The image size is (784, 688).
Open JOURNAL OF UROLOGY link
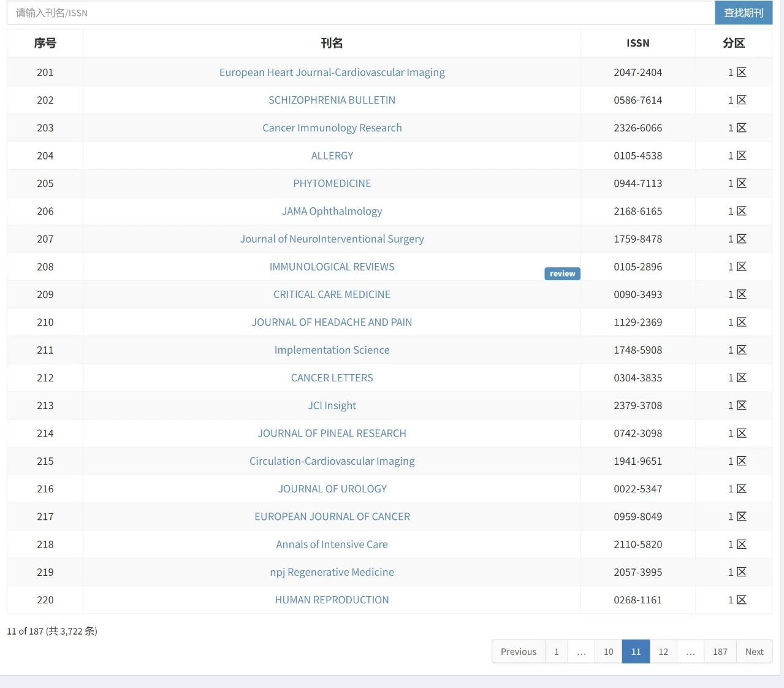click(332, 489)
